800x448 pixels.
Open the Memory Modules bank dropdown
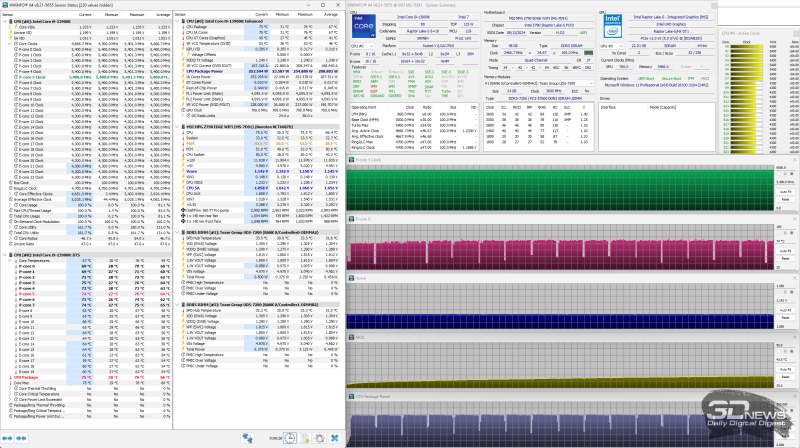538,83
